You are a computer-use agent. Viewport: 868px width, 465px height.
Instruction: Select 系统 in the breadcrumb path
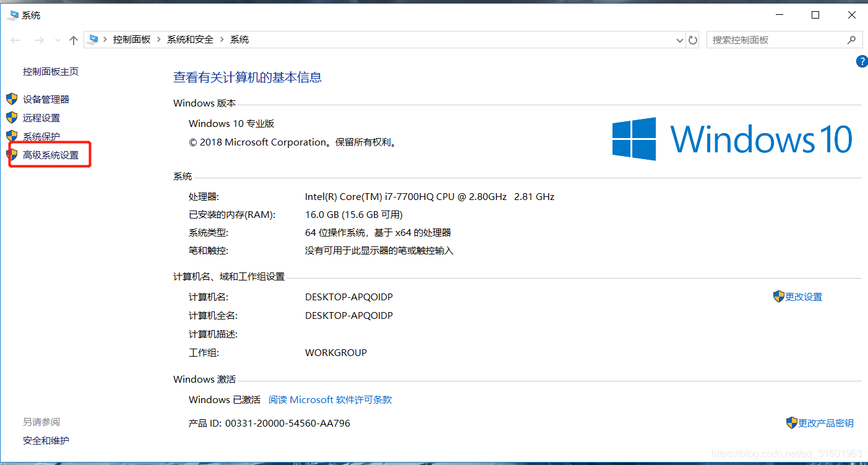pos(239,40)
